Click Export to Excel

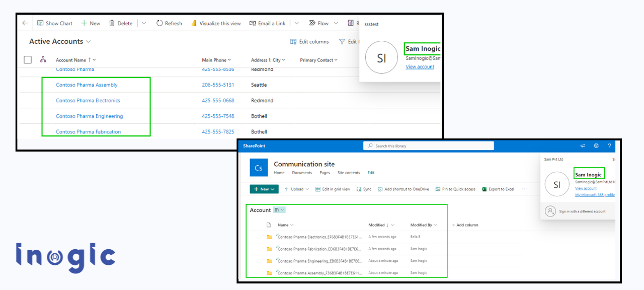tap(498, 189)
